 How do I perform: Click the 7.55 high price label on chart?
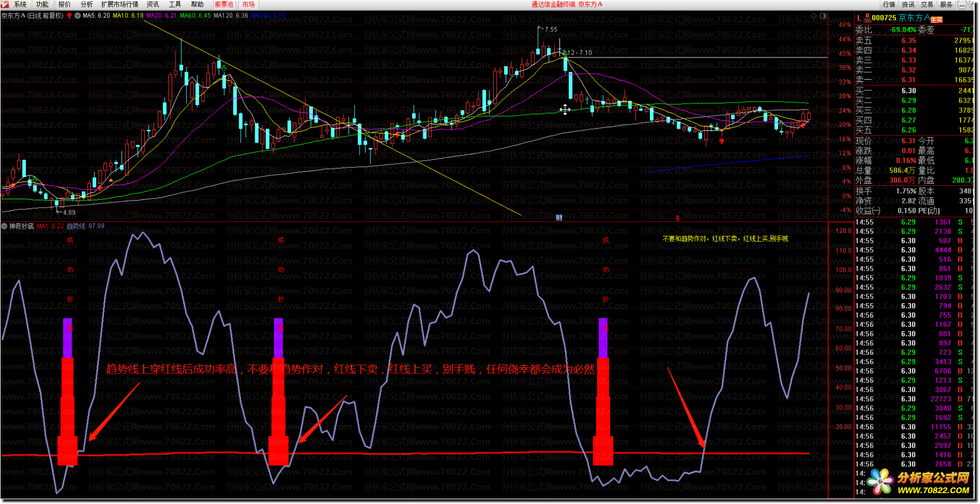point(551,30)
